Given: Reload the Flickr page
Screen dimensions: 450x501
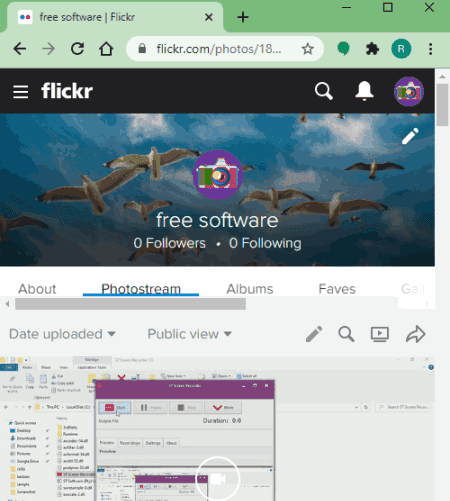Looking at the screenshot, I should (77, 49).
